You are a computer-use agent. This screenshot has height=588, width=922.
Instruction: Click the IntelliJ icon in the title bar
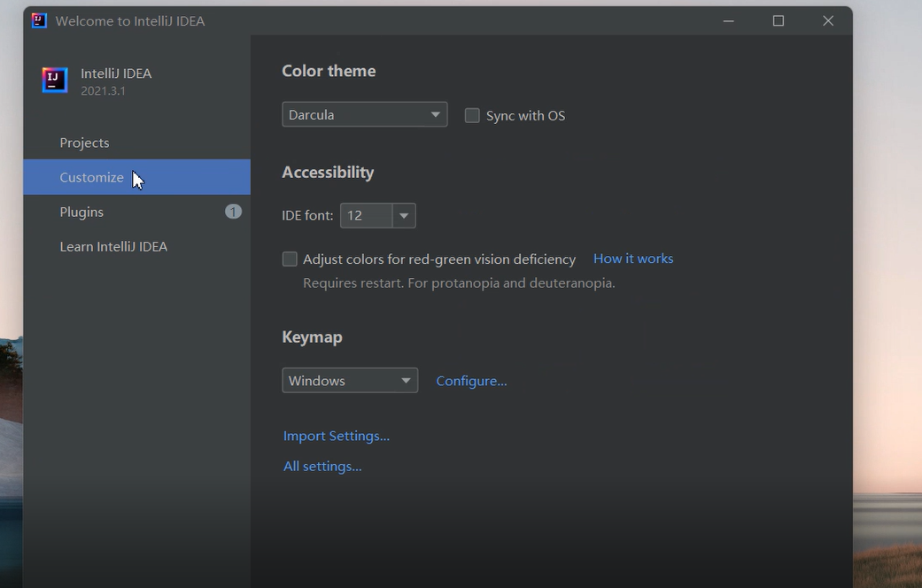coord(39,20)
